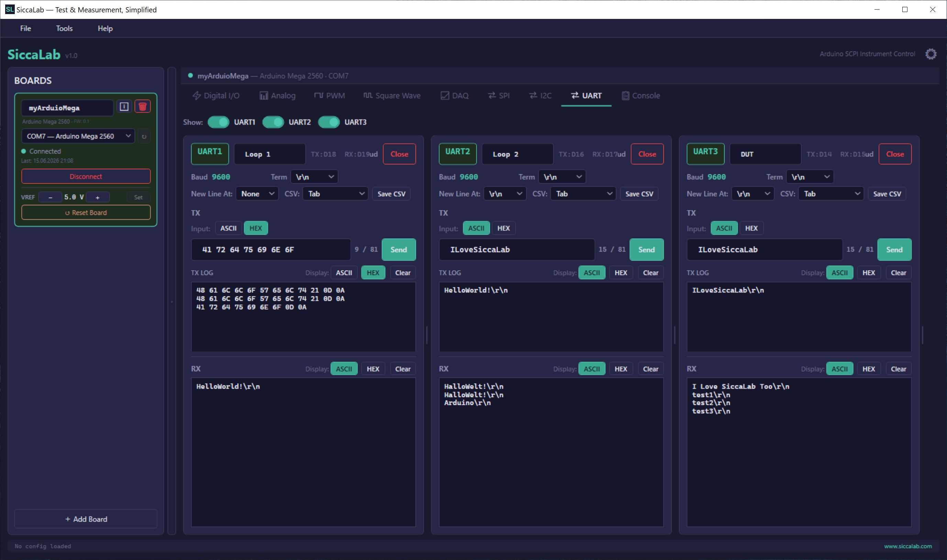Viewport: 947px width, 560px height.
Task: Click Reset Board button
Action: [86, 213]
